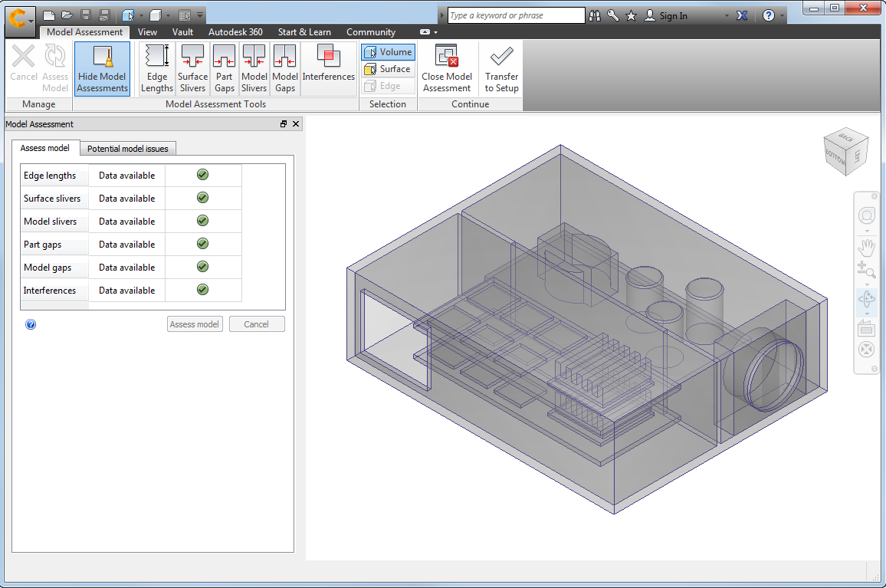Click the Model gaps green check status
The width and height of the screenshot is (886, 588).
(x=203, y=267)
